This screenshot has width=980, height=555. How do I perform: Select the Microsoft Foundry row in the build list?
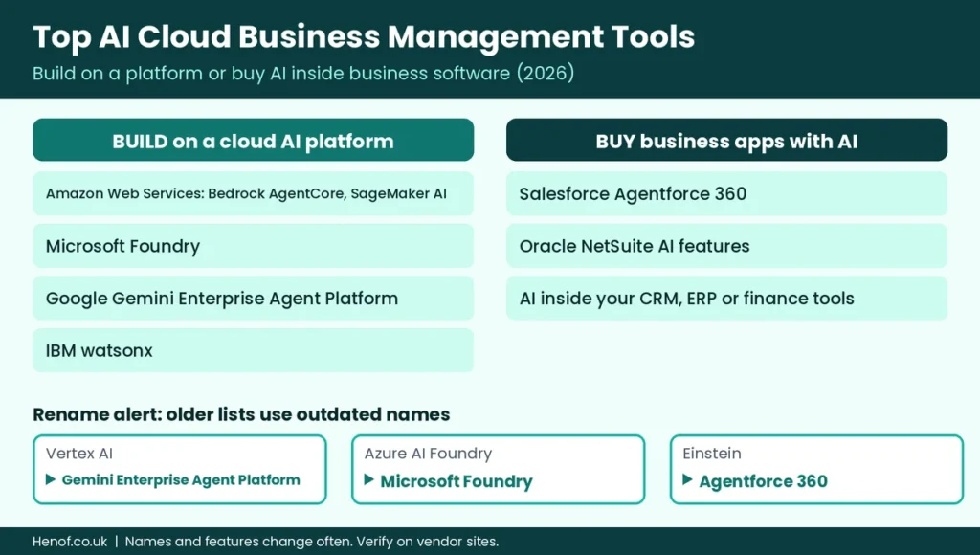pos(253,246)
